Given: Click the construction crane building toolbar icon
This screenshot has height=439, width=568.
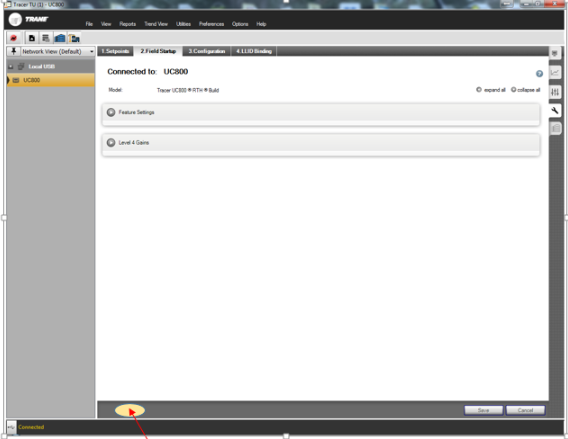Looking at the screenshot, I should [x=74, y=38].
